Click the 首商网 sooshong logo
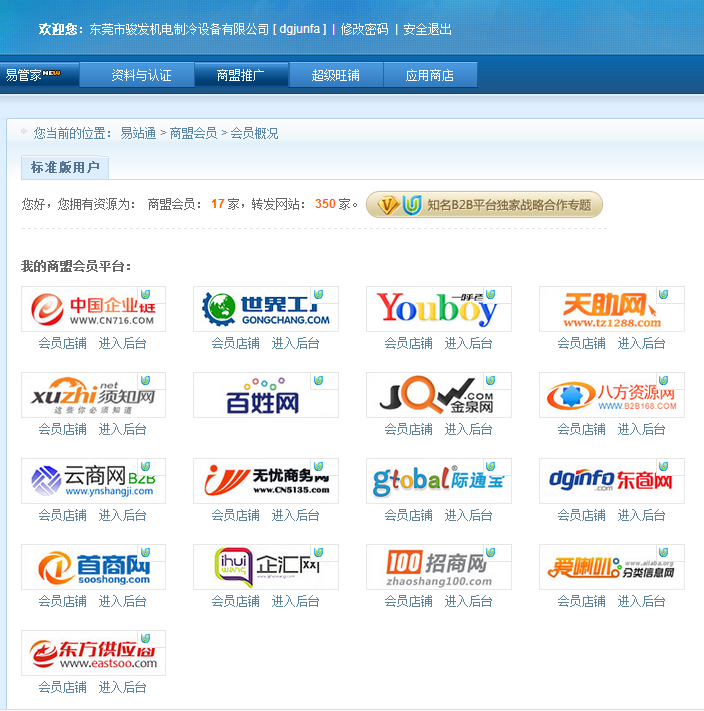Viewport: 704px width, 711px height. (93, 567)
